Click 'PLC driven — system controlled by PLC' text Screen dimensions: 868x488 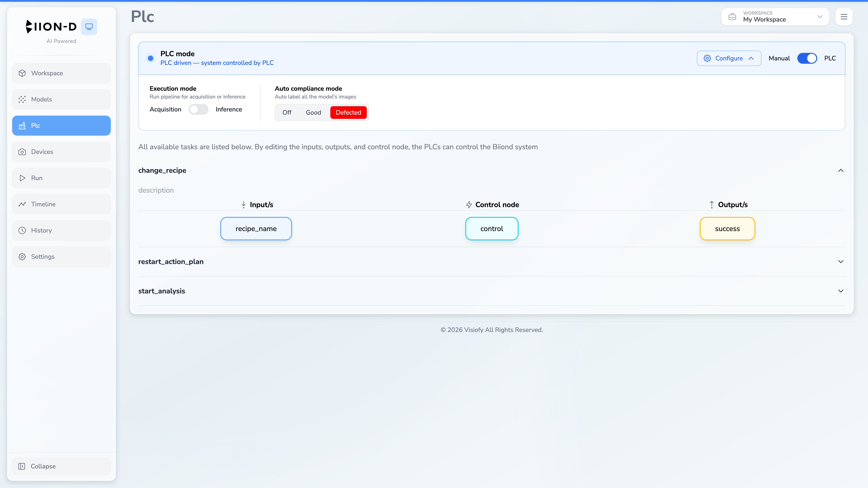pyautogui.click(x=217, y=63)
